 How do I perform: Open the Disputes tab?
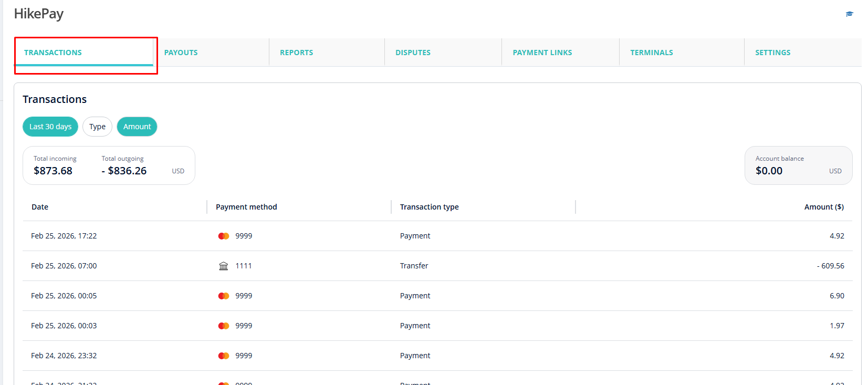coord(413,53)
